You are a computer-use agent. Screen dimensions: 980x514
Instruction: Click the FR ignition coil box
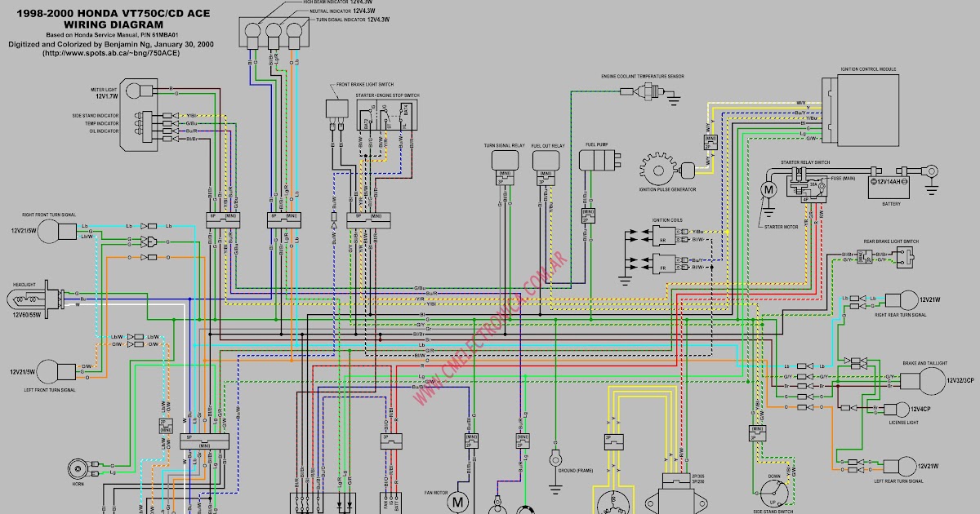click(663, 263)
